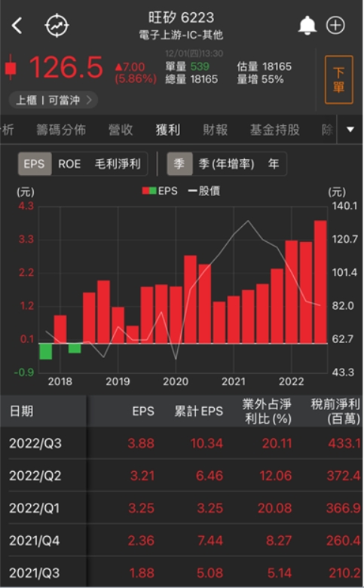Select the 2021/Q4 row
364x588 pixels.
[182, 541]
